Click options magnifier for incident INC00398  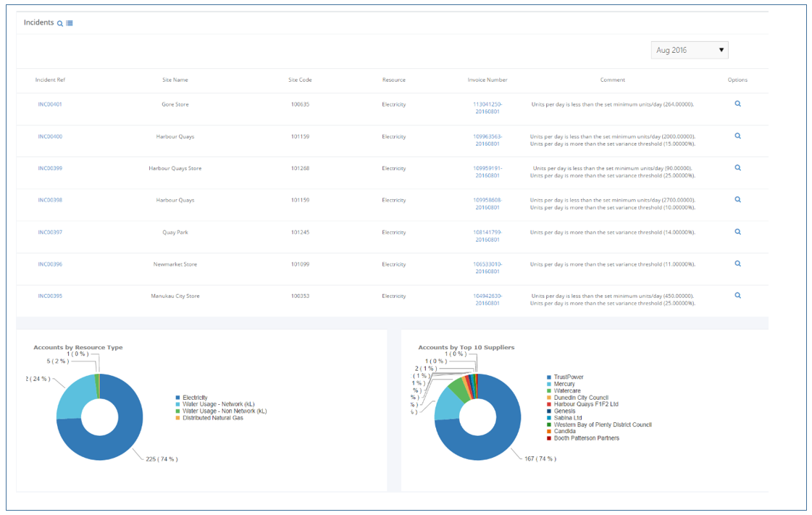coord(737,199)
